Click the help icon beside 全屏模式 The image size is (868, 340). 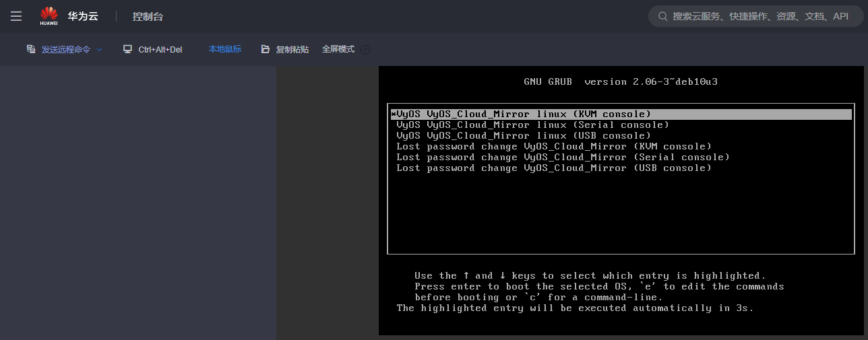[365, 49]
